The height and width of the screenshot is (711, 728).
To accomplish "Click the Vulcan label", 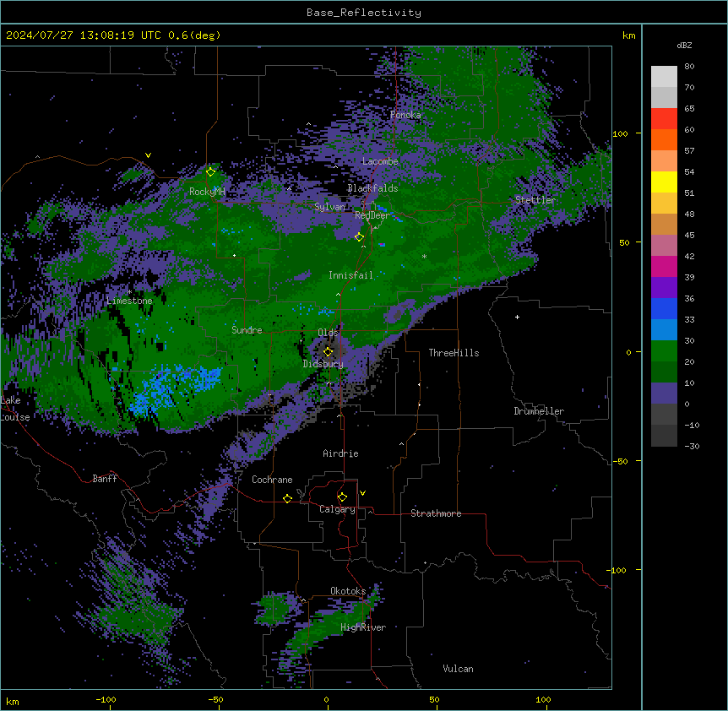I will (x=458, y=669).
